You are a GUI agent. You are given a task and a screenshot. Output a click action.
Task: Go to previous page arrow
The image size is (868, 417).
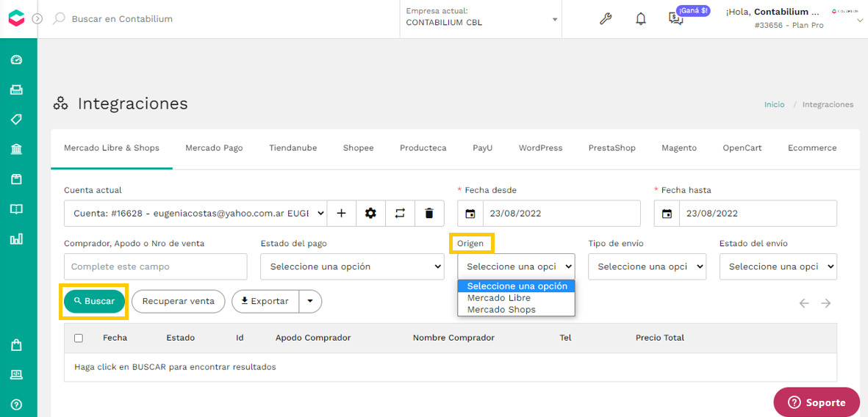(x=804, y=303)
